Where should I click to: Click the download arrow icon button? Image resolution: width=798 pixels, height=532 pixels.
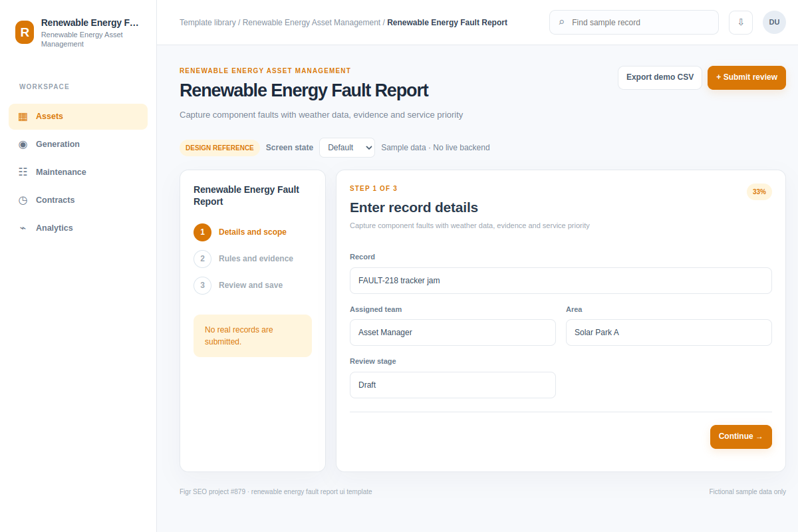click(x=741, y=22)
